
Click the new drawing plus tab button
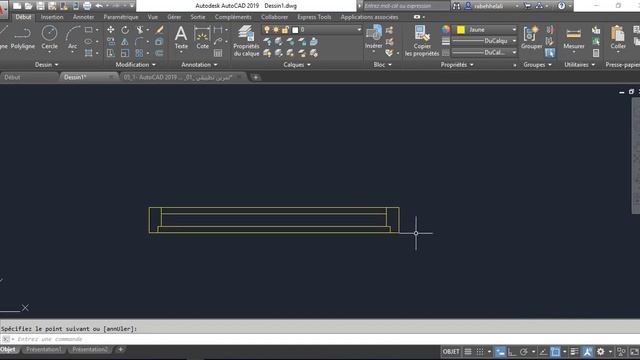pyautogui.click(x=256, y=77)
